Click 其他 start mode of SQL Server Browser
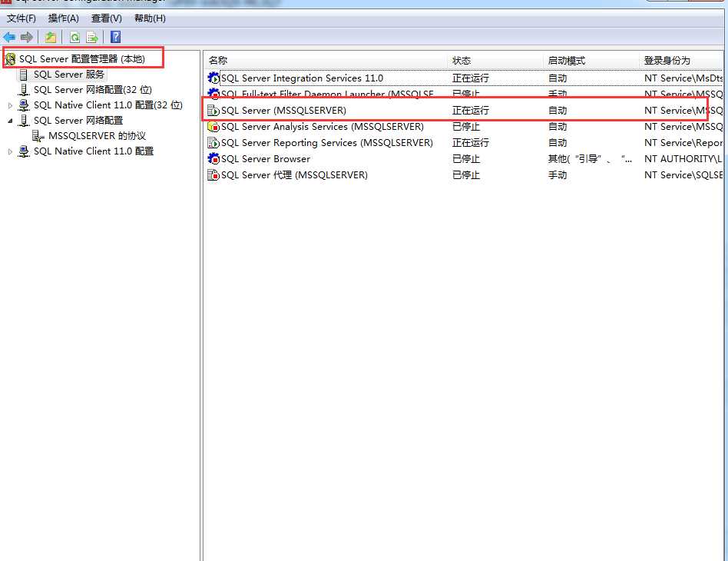Screen dimensions: 728x561 pos(590,159)
